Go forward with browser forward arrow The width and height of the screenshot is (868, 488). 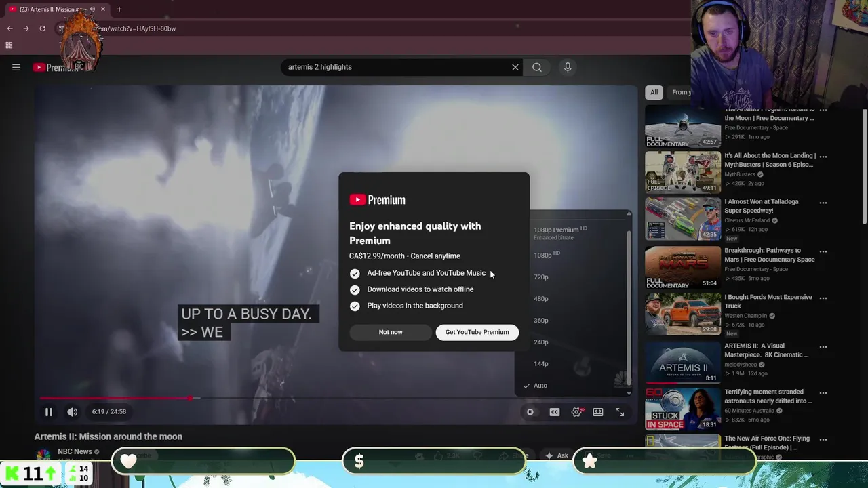pos(26,28)
